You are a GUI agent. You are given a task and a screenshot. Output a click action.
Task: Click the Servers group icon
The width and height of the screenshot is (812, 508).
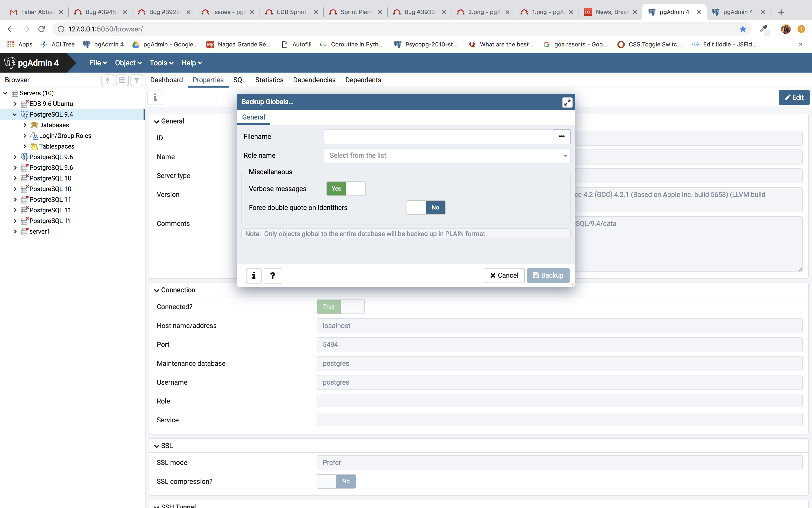coord(15,93)
